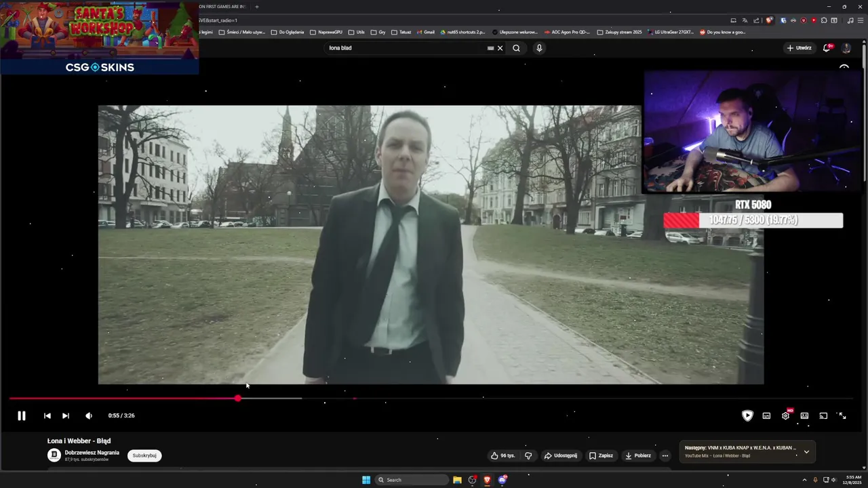The width and height of the screenshot is (868, 488).
Task: Show hidden system tray icons chevron
Action: pyautogui.click(x=804, y=480)
